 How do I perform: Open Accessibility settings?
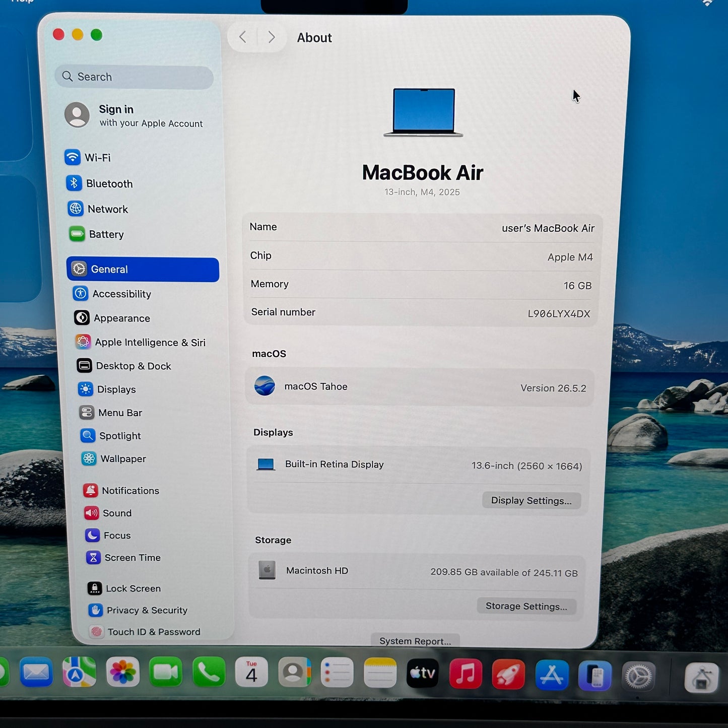click(112, 294)
